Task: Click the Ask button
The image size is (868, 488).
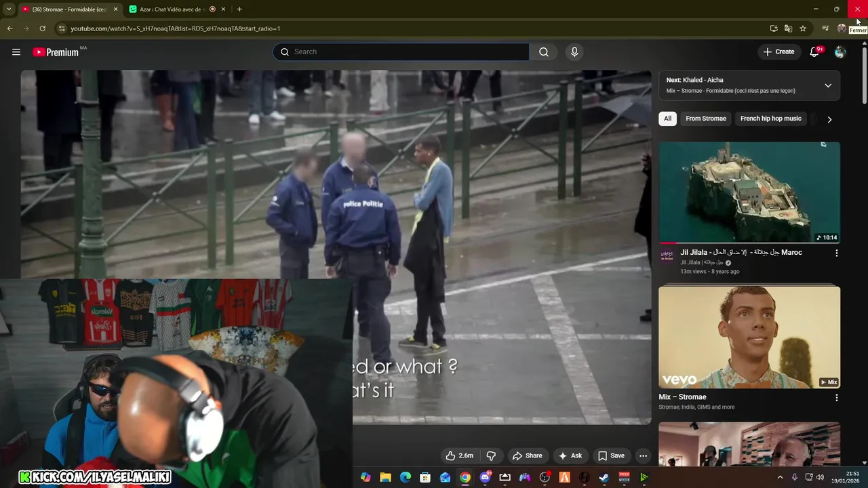Action: 570,455
